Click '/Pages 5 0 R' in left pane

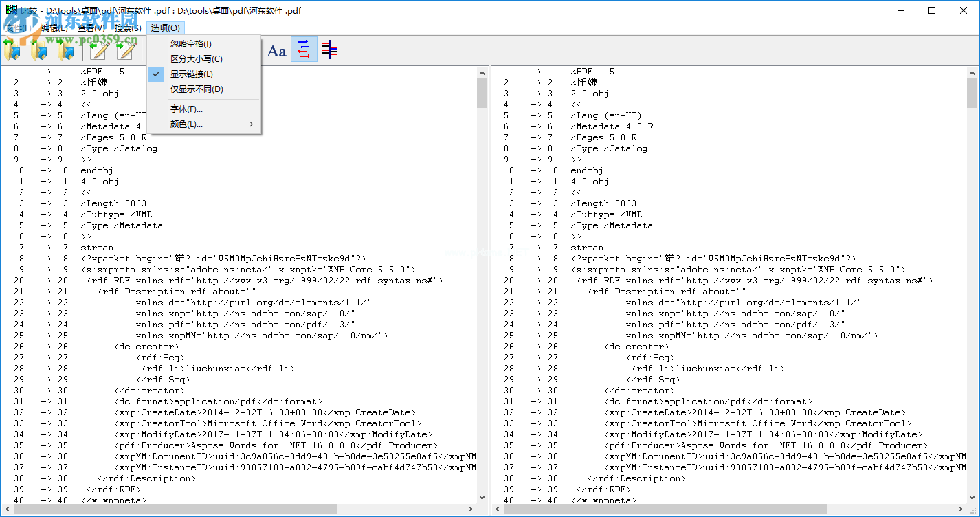pos(113,137)
